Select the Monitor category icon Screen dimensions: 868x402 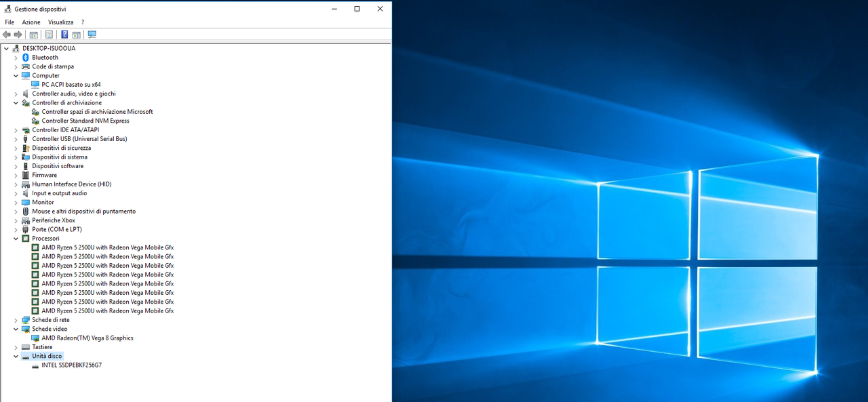click(x=26, y=202)
